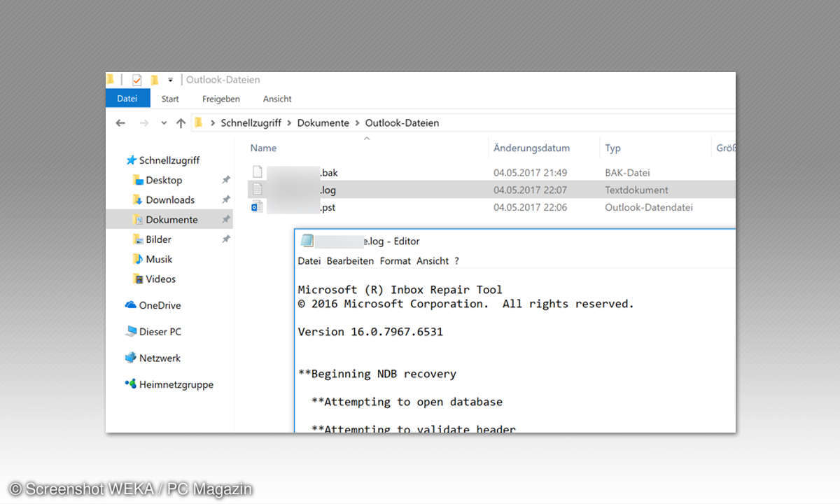Go up one folder level arrow
The height and width of the screenshot is (504, 840).
coord(181,122)
